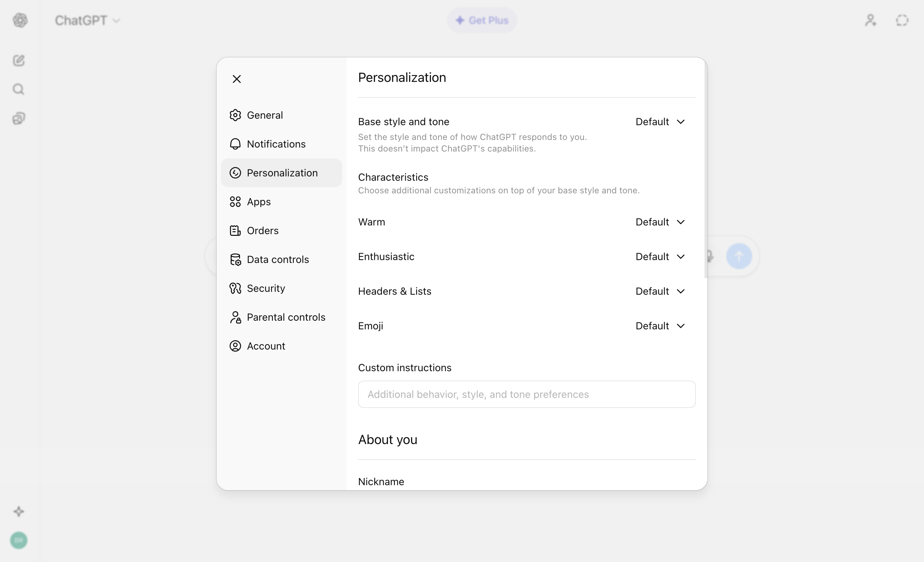Click the Custom instructions text field
Image resolution: width=924 pixels, height=562 pixels.
(527, 394)
